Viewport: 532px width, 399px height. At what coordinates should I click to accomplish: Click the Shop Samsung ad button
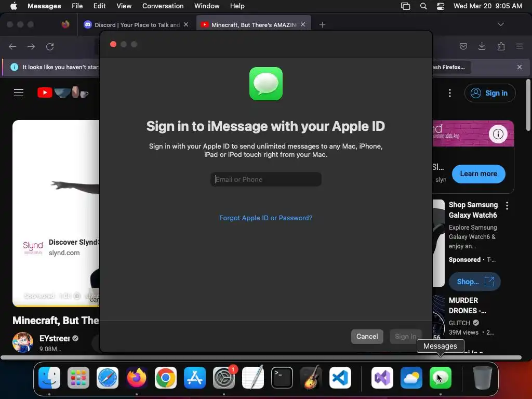pos(474,282)
